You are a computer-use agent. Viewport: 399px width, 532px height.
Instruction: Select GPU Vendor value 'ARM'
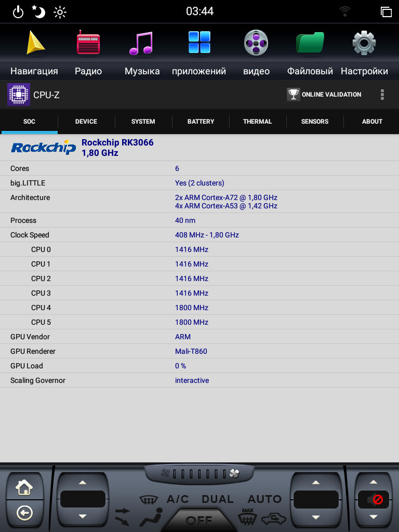(x=183, y=337)
